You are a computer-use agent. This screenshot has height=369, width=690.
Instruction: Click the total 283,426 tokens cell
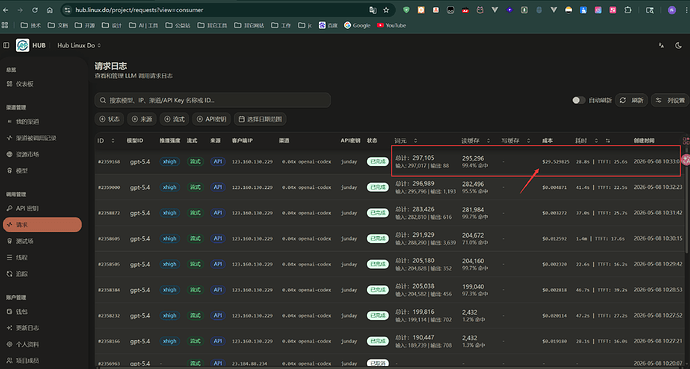[x=415, y=209]
